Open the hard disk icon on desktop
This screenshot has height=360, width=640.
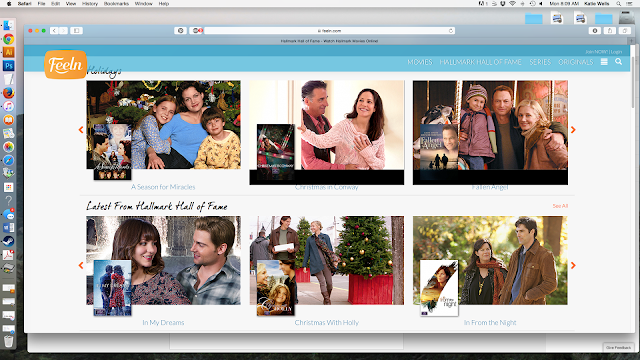click(626, 18)
